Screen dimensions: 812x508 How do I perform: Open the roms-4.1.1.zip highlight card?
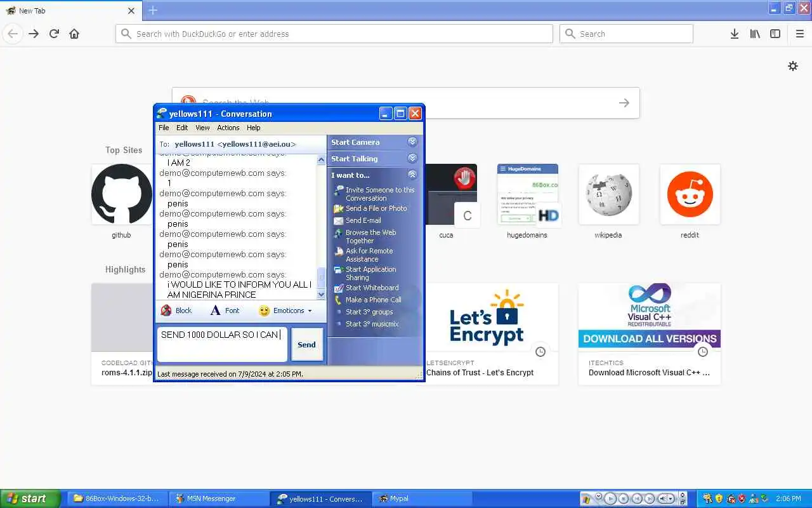coord(122,334)
